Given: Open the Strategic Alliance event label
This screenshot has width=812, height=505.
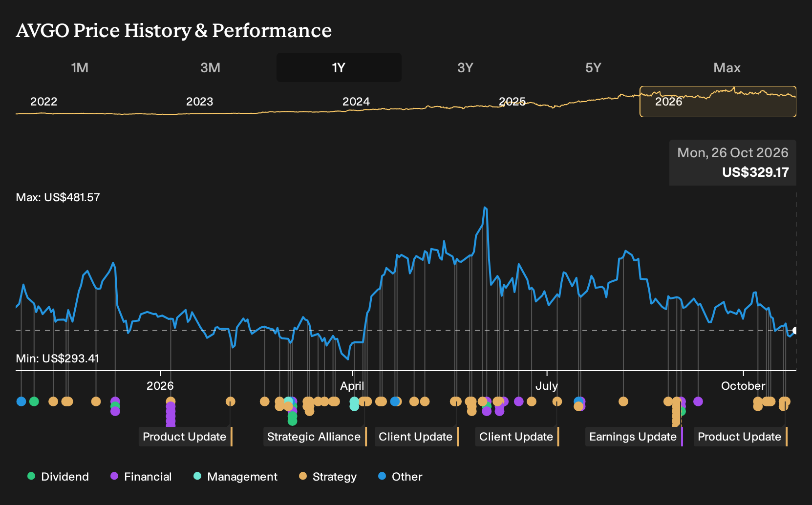Looking at the screenshot, I should point(314,437).
